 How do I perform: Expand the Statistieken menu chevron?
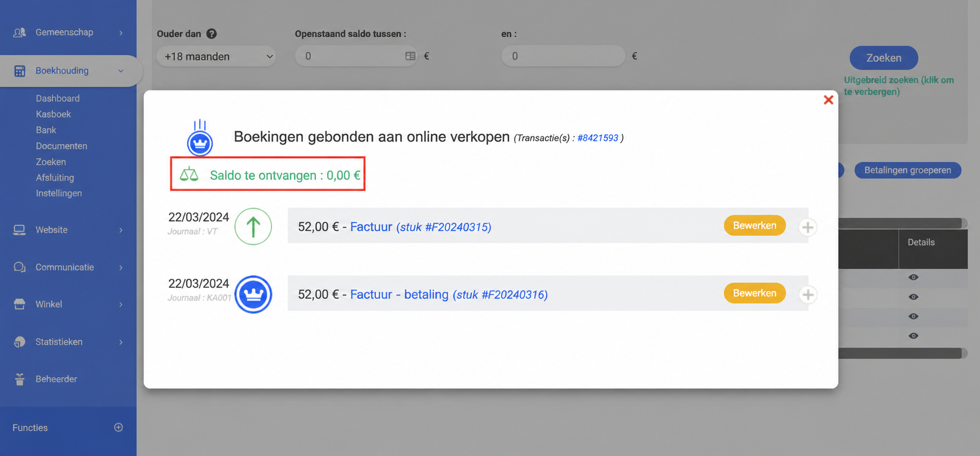coord(121,342)
